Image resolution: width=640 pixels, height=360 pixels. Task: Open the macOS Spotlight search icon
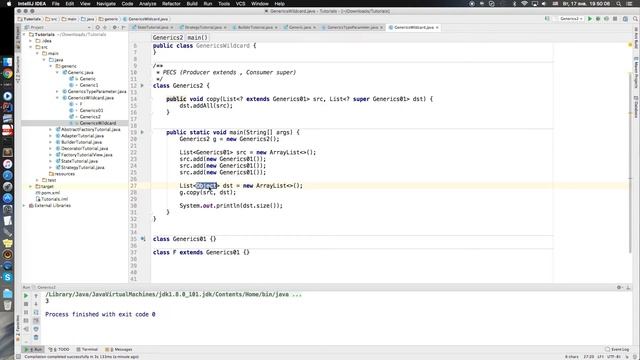pyautogui.click(x=619, y=4)
